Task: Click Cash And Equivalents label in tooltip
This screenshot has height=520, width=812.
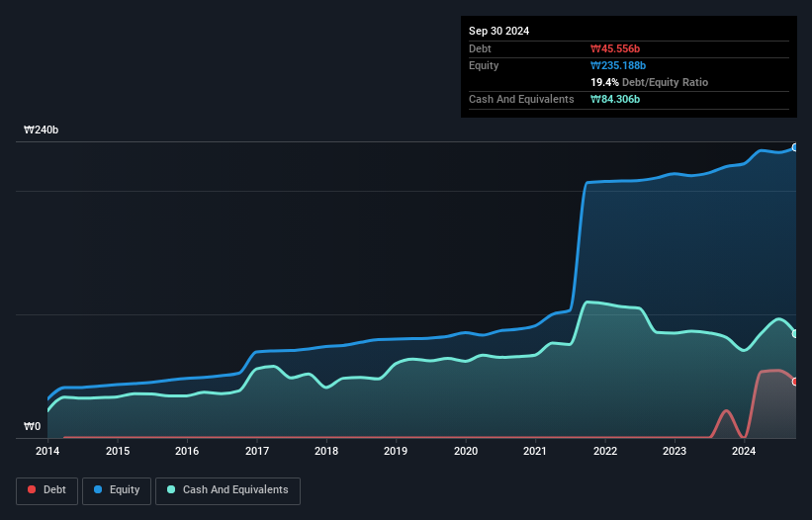Action: [521, 99]
